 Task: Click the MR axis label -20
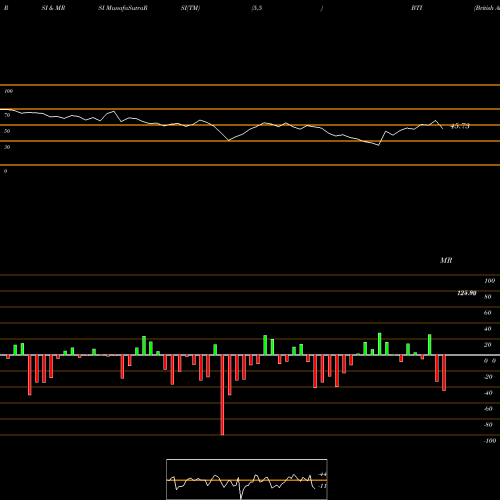(x=488, y=377)
